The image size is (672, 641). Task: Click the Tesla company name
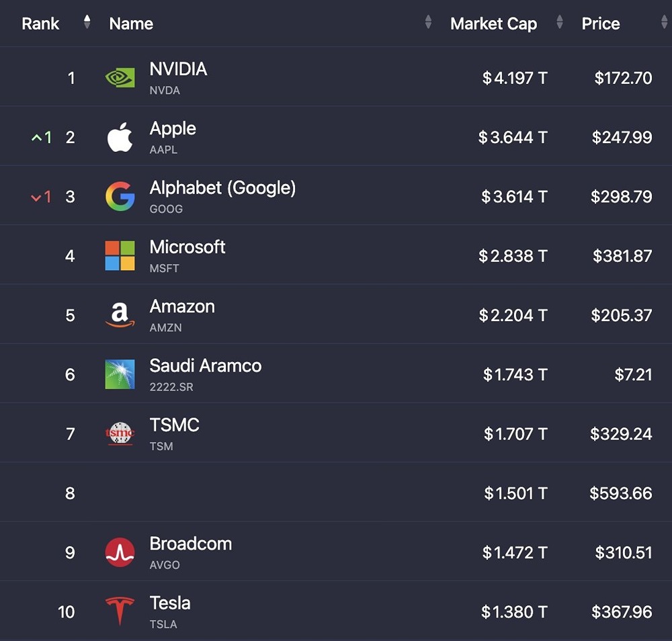(170, 603)
